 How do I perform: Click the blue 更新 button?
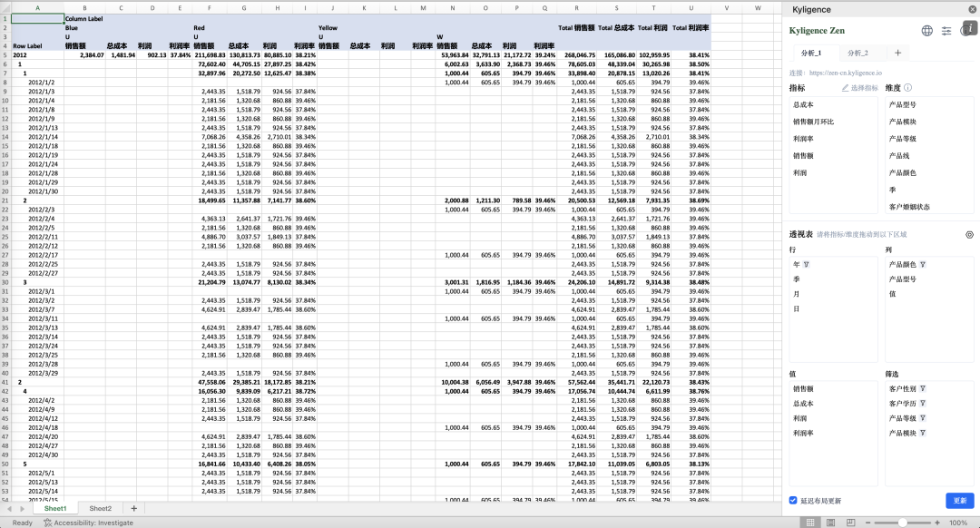(959, 501)
